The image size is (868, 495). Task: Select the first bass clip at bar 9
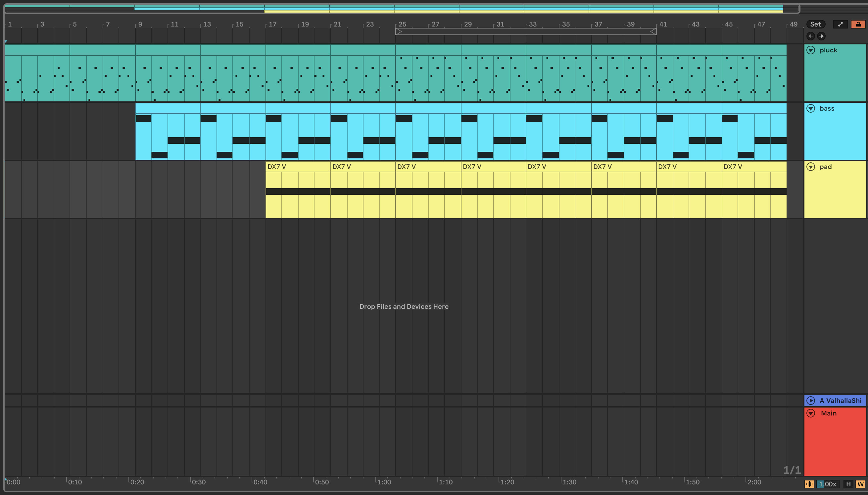168,108
